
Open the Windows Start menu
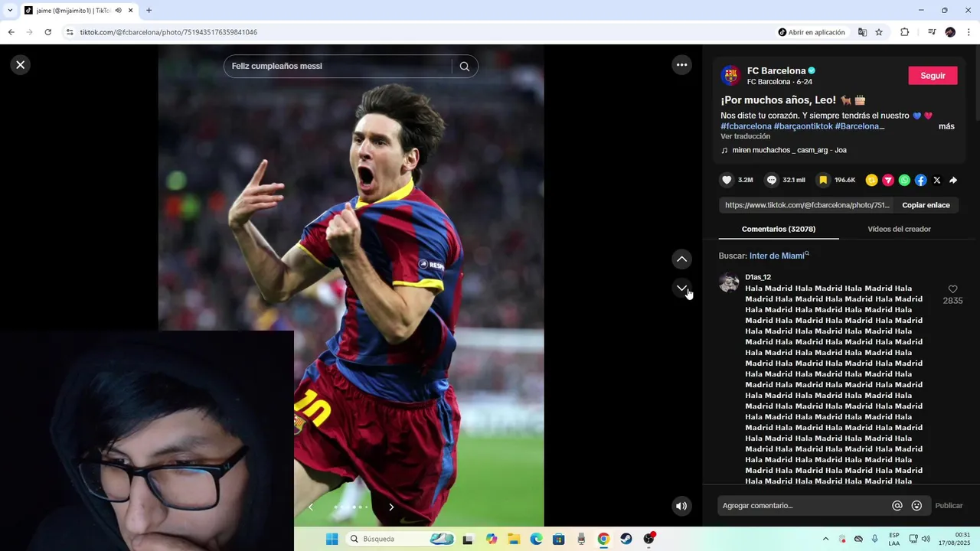(332, 539)
